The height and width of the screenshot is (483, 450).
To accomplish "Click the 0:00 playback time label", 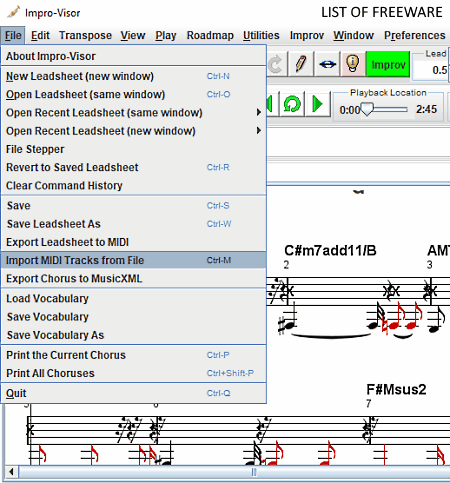I will [349, 110].
